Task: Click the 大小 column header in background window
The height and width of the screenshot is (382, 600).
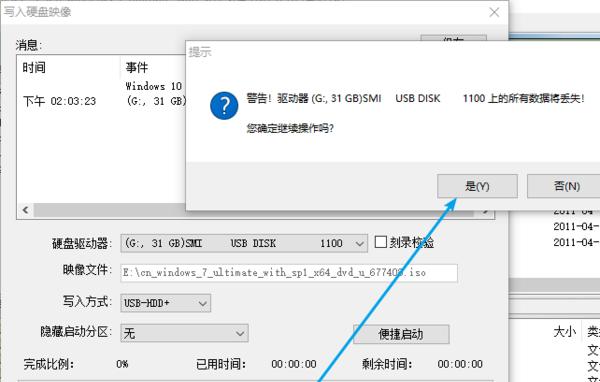Action: [x=564, y=331]
